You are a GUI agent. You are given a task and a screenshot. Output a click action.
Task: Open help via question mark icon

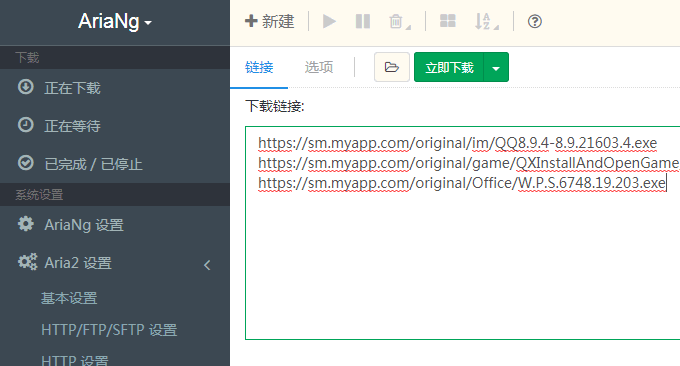pos(535,21)
